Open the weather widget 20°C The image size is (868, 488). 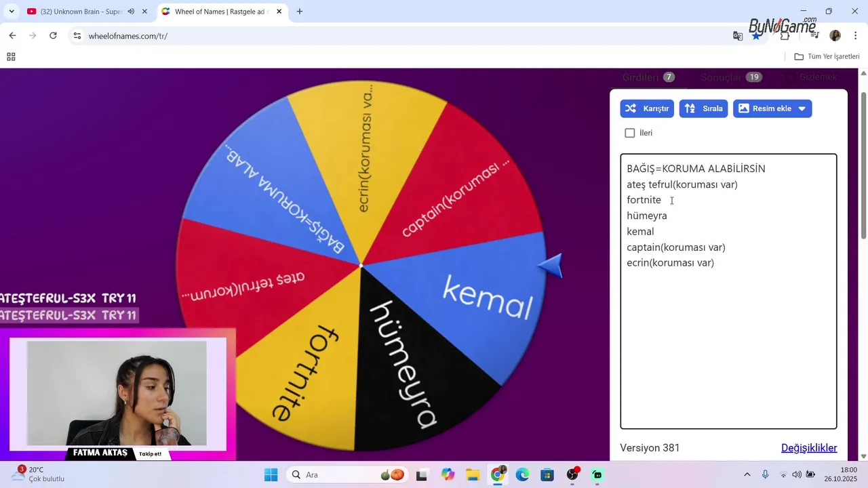(x=38, y=474)
